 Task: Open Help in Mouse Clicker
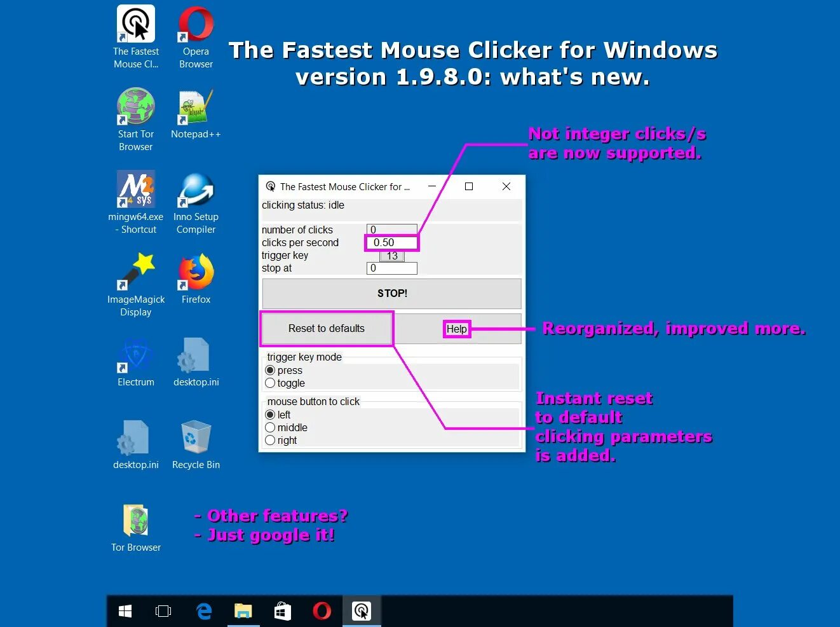(457, 329)
